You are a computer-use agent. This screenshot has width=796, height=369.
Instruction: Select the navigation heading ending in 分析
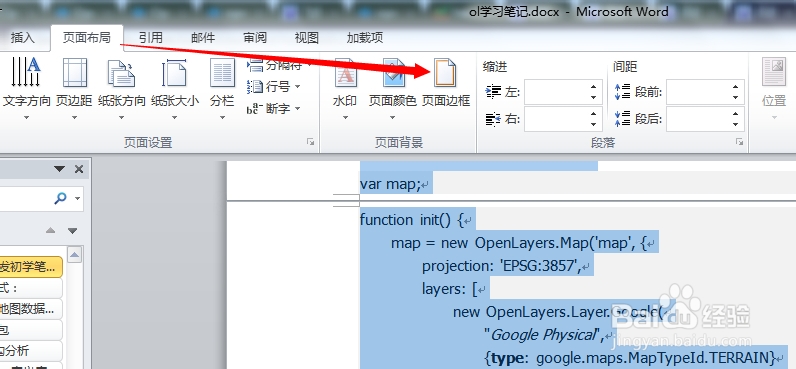30,350
